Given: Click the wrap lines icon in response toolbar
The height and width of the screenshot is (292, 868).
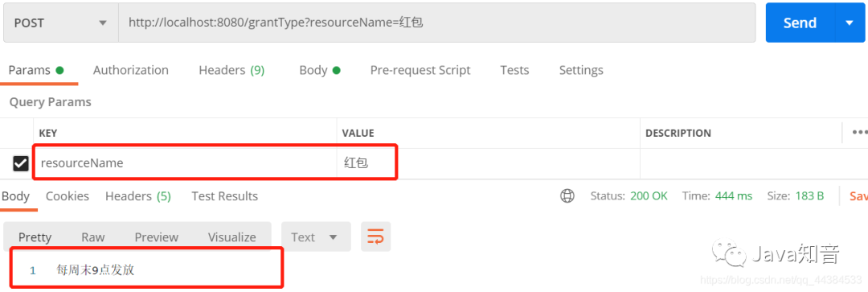Looking at the screenshot, I should [376, 237].
